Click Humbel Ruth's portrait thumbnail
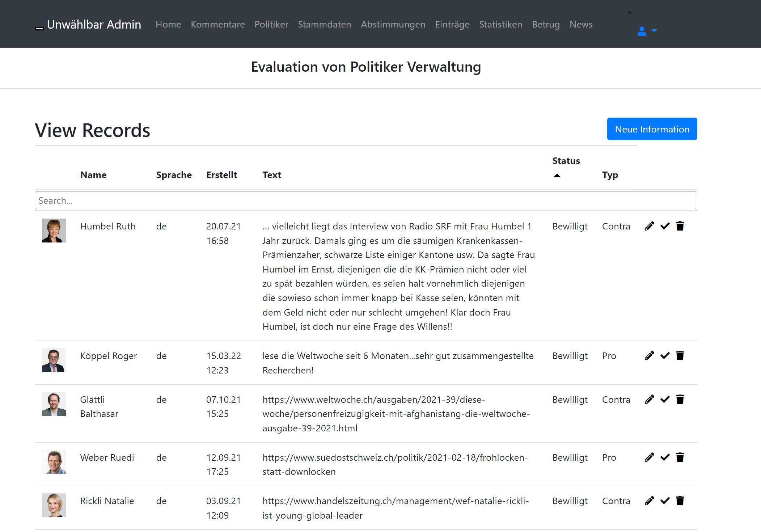The height and width of the screenshot is (532, 761). point(54,231)
